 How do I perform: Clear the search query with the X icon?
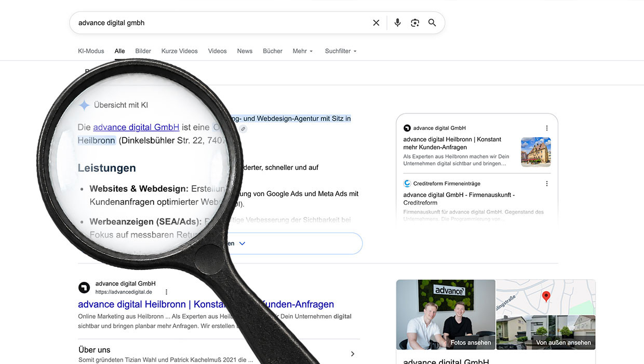(376, 23)
